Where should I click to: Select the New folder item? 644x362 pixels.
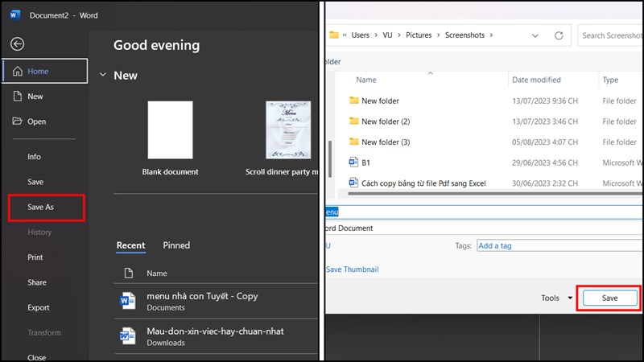(380, 101)
